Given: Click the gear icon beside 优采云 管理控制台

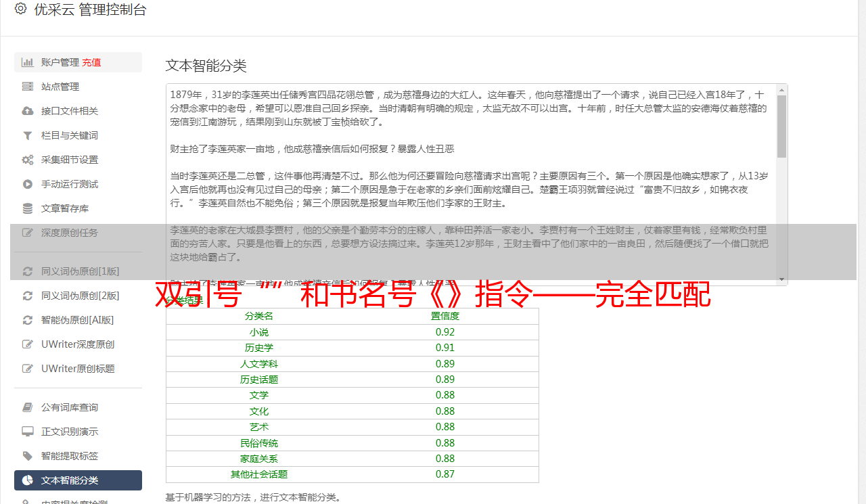Looking at the screenshot, I should [20, 9].
